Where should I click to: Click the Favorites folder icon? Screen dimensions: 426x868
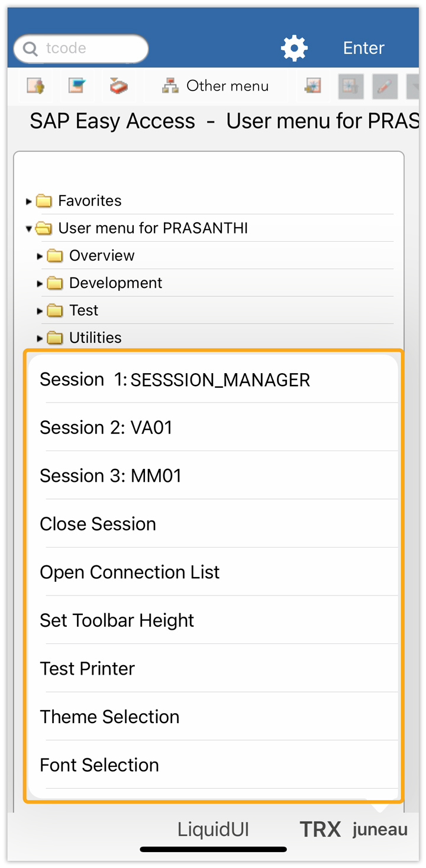tap(44, 201)
